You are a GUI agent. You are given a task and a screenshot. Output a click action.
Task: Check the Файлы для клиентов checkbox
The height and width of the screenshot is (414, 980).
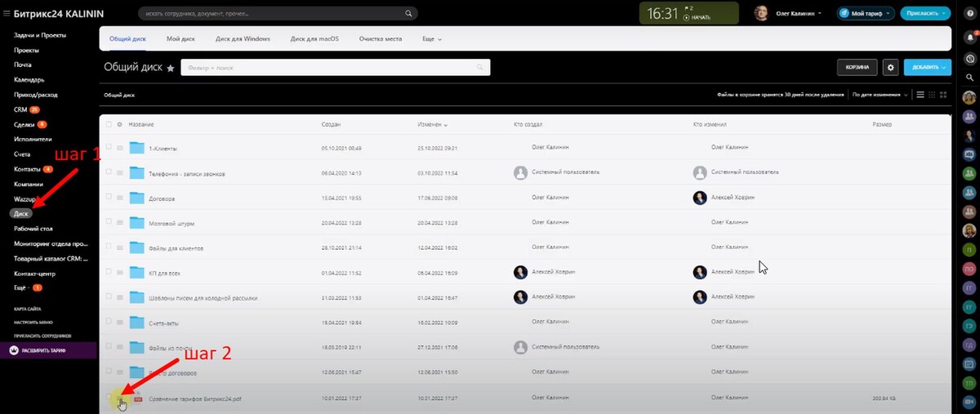(x=108, y=247)
